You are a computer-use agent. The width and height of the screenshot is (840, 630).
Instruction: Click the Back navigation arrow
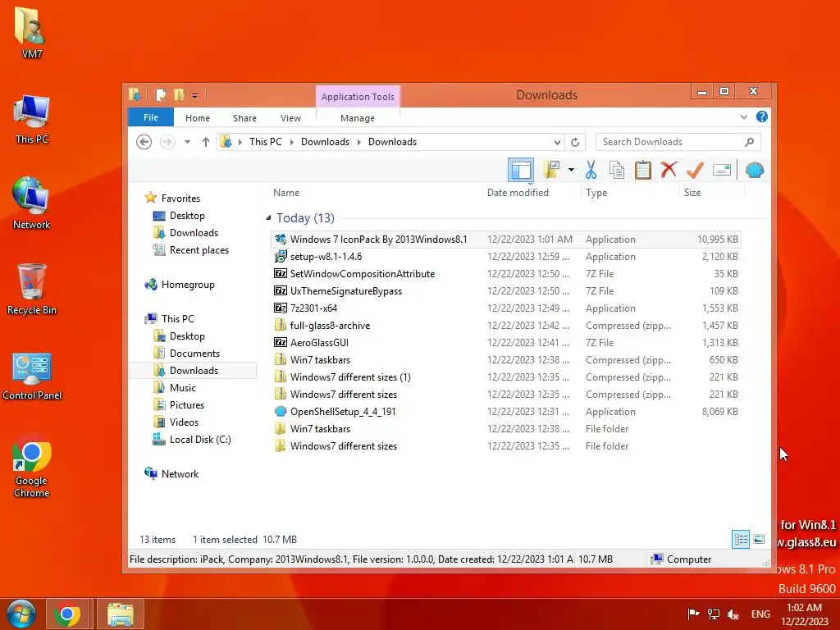[144, 142]
